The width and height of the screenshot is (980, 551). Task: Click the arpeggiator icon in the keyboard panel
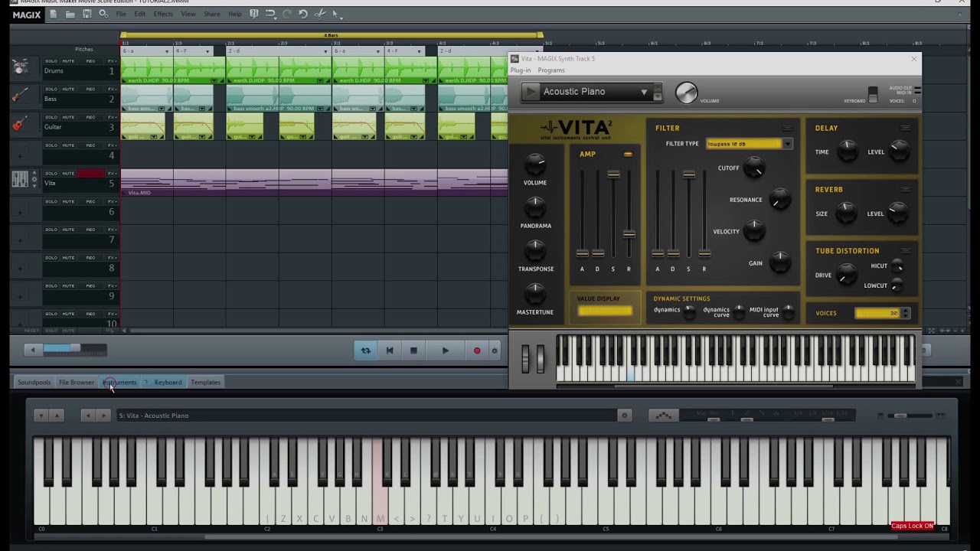point(664,416)
